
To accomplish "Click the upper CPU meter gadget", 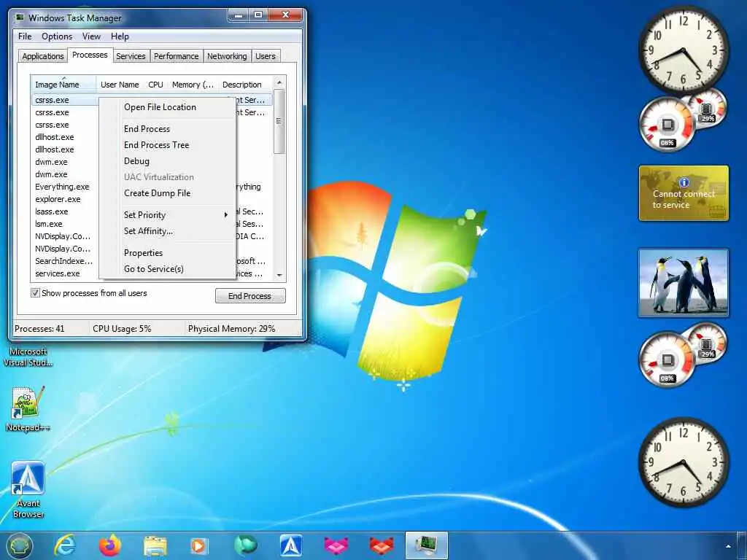I will [x=667, y=124].
